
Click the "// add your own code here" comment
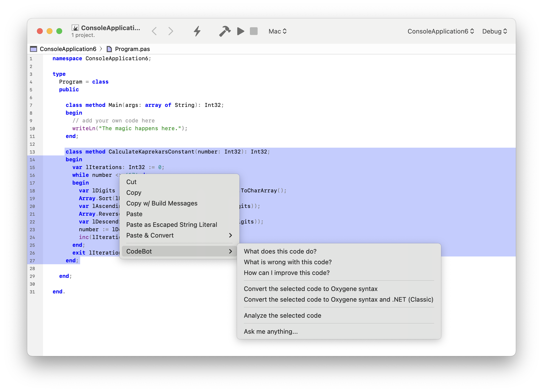click(113, 121)
